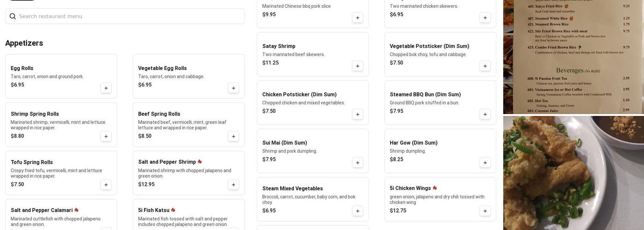
Task: Add Vegetable Egg Rolls to order
Action: pyautogui.click(x=233, y=88)
